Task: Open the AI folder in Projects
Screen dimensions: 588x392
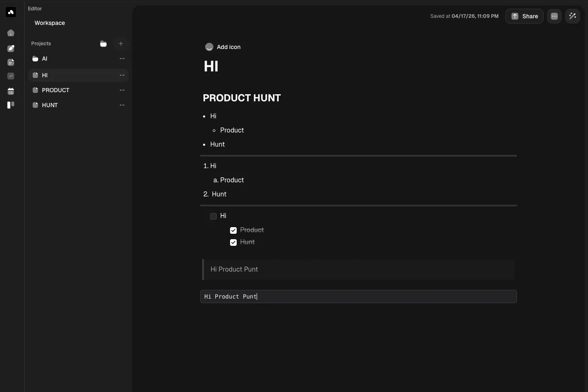Action: [78, 59]
